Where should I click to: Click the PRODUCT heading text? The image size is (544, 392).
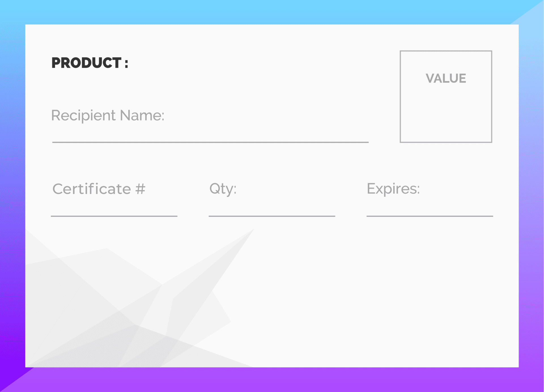86,63
